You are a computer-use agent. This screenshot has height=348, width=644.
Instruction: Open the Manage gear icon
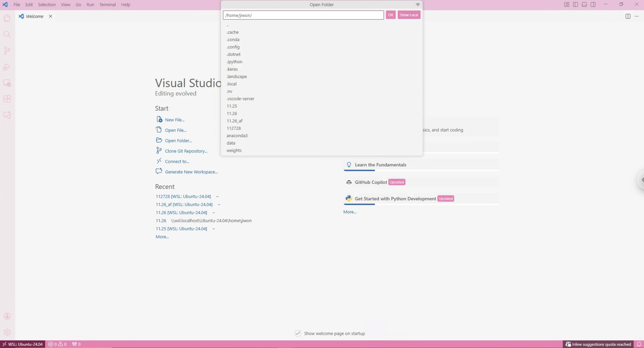[x=7, y=332]
